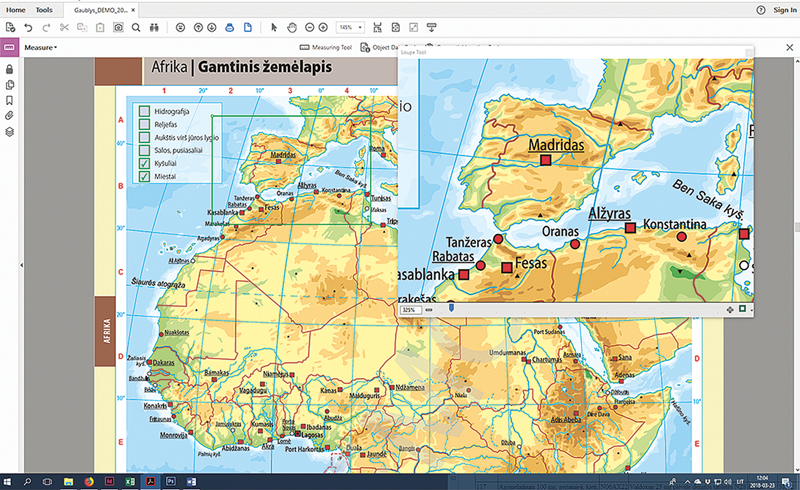Screen dimensions: 800x490
Task: Open Help question mark icon
Action: [761, 10]
